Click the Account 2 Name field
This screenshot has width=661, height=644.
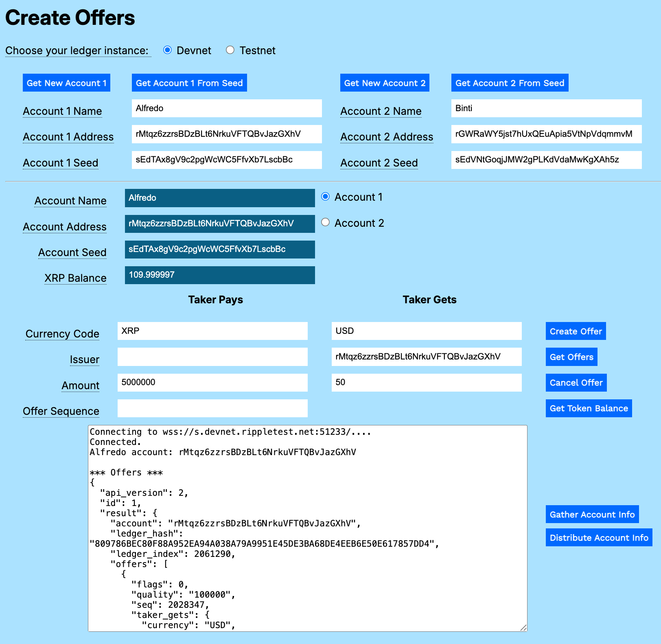pos(546,108)
